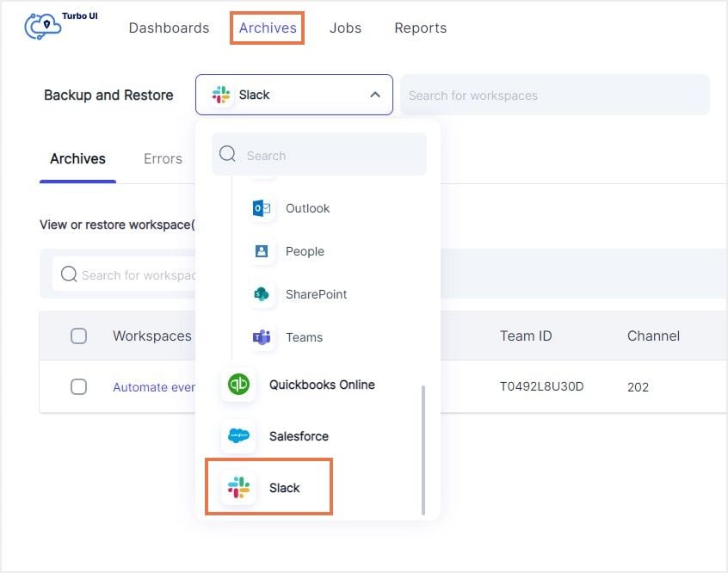This screenshot has height=573, width=728.
Task: Switch to the Errors tab
Action: (x=163, y=158)
